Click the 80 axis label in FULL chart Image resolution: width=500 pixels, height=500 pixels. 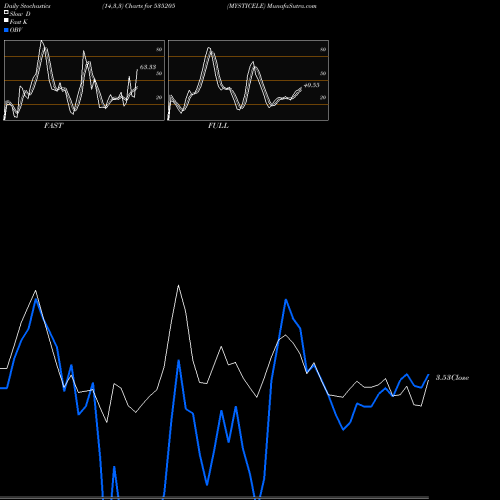click(323, 49)
